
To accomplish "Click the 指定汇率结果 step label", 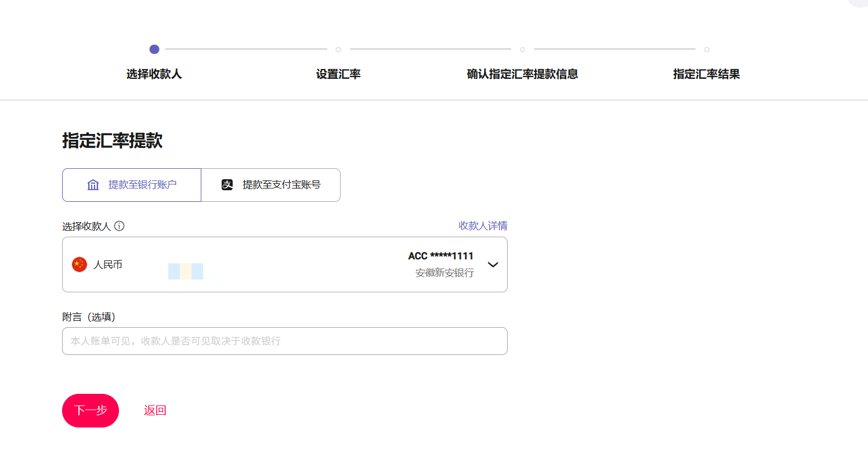I will (x=706, y=74).
